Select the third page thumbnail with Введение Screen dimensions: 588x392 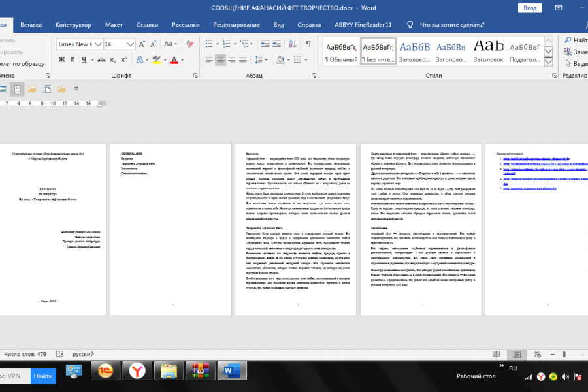tap(295, 229)
